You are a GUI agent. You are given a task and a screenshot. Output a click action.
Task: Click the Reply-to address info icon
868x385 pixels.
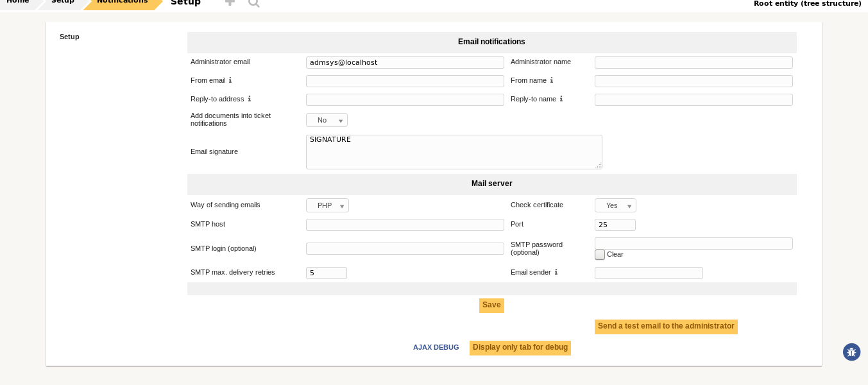(x=250, y=99)
